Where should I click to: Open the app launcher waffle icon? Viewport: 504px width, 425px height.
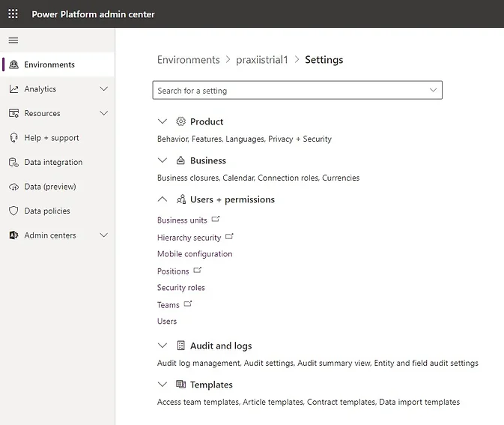click(x=13, y=13)
